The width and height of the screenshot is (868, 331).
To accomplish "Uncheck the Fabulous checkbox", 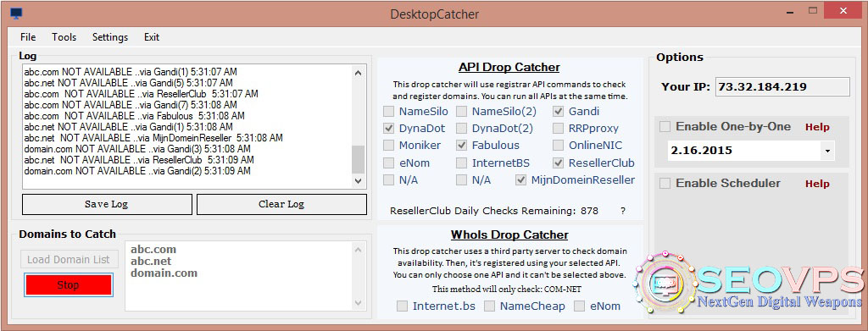I will (462, 146).
